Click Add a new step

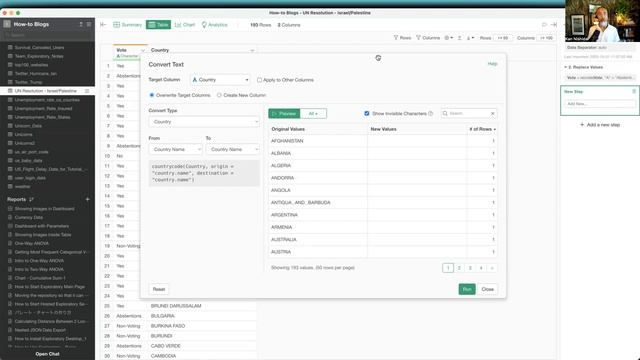click(x=600, y=124)
